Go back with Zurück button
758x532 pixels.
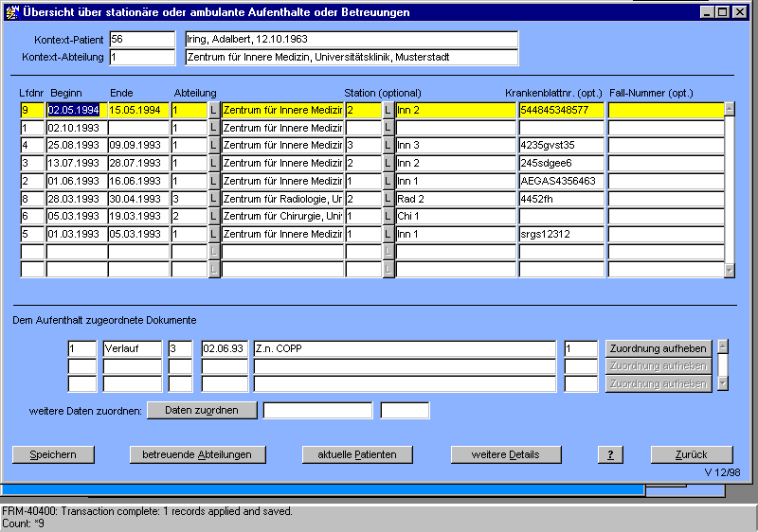click(x=691, y=454)
